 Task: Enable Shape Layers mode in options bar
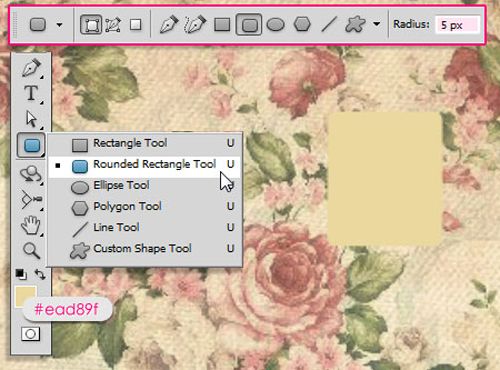(x=91, y=24)
